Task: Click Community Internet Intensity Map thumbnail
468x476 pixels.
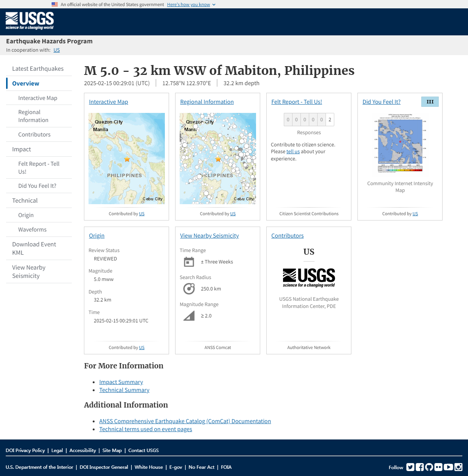Action: coord(400,143)
